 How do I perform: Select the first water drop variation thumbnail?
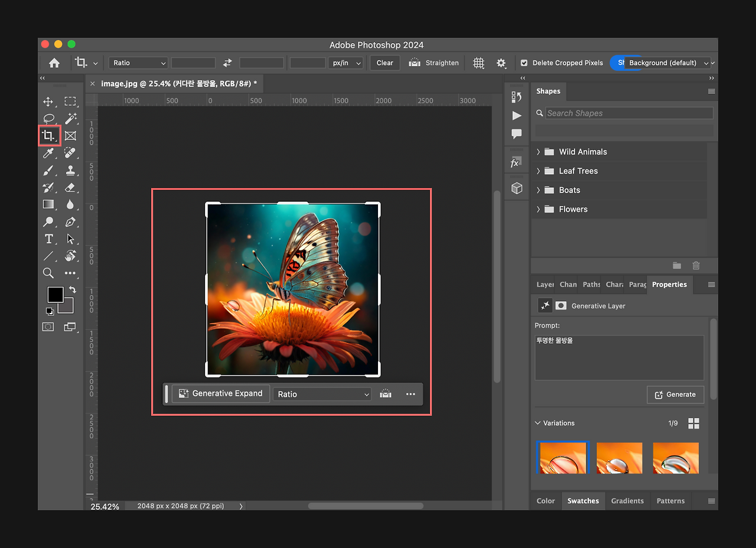(x=563, y=458)
